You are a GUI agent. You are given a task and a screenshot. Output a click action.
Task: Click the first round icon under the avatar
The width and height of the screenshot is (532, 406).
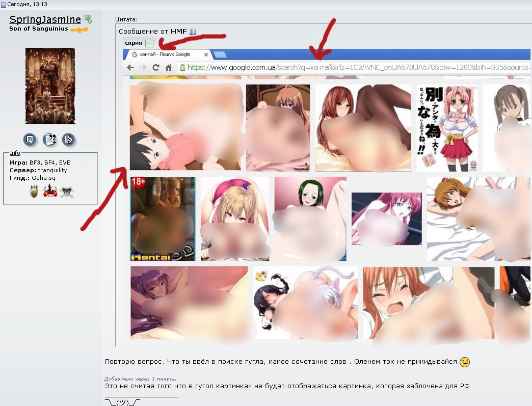point(30,139)
